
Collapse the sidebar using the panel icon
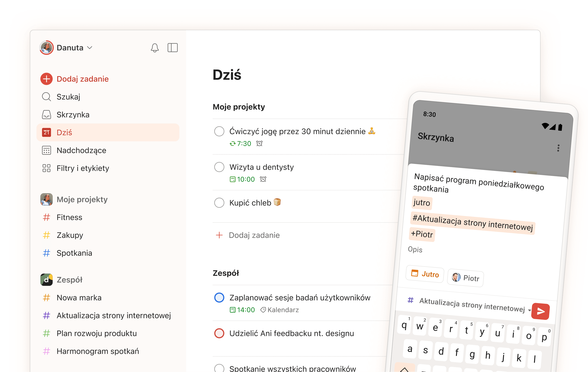pyautogui.click(x=173, y=48)
